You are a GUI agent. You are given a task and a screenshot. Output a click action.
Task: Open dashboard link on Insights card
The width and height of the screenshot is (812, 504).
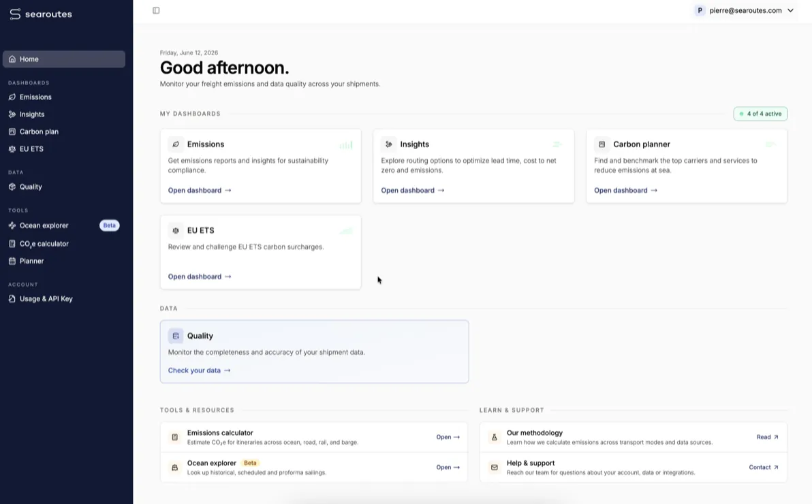coord(413,191)
